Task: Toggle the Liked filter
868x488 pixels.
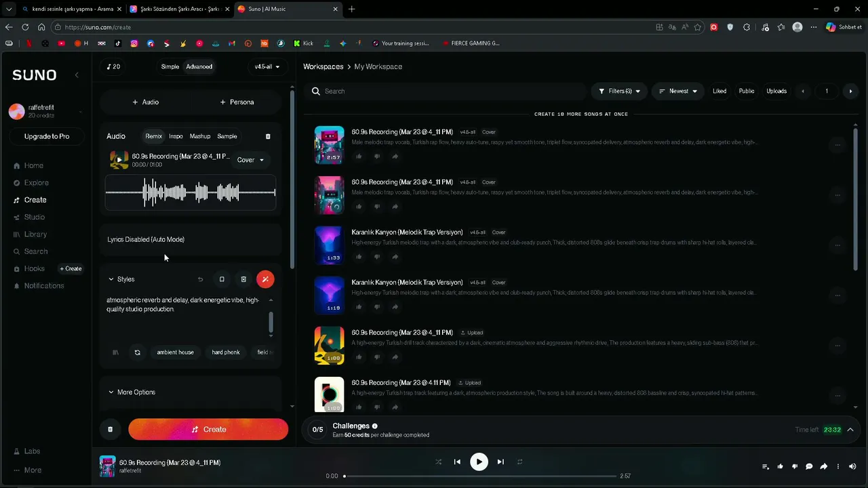Action: point(719,91)
